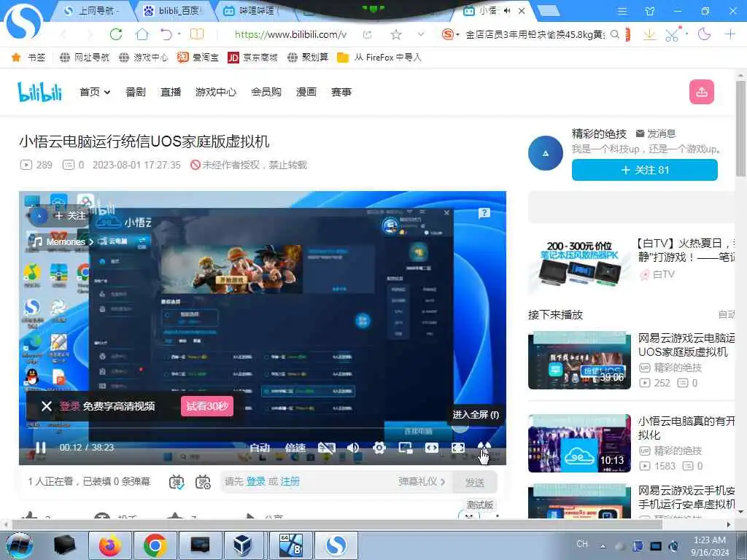
Task: Launch Firefox from the taskbar
Action: click(109, 545)
